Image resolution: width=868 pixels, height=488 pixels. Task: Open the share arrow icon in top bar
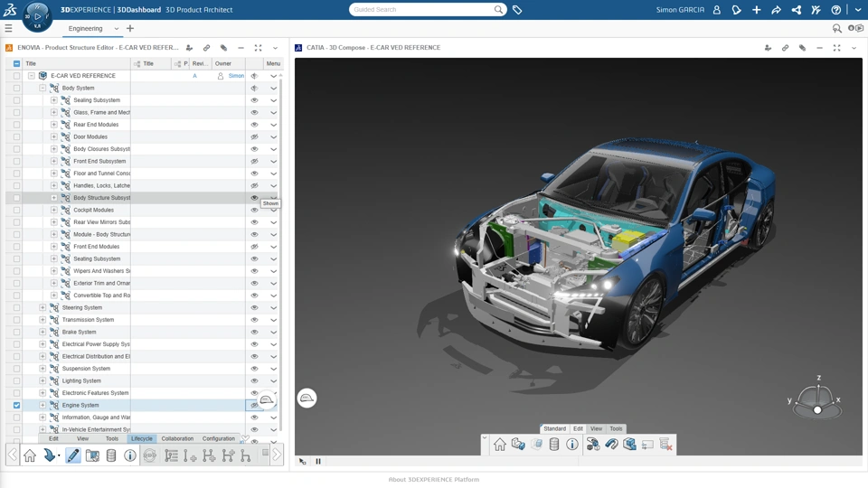[776, 9]
